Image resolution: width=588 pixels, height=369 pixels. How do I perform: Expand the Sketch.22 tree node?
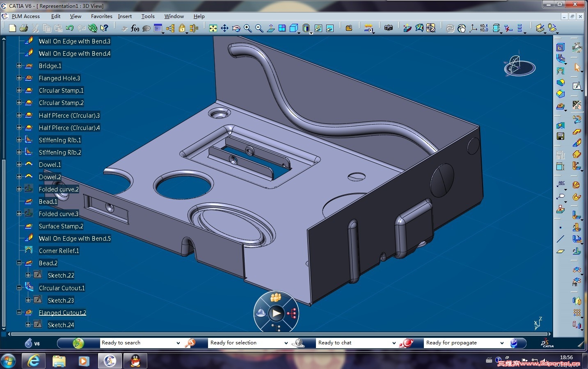pyautogui.click(x=28, y=275)
